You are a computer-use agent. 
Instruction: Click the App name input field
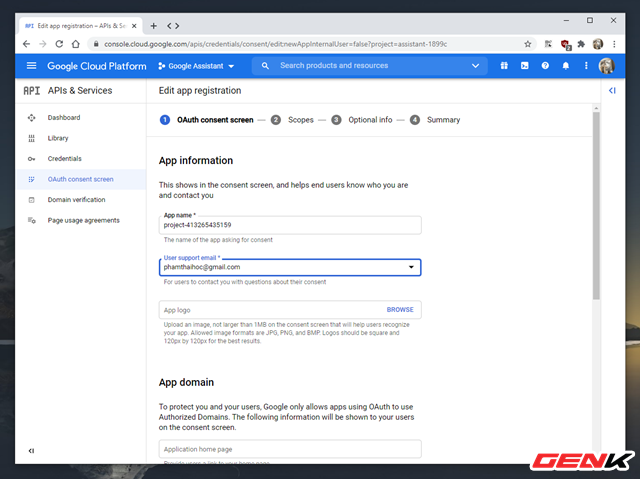coord(290,225)
